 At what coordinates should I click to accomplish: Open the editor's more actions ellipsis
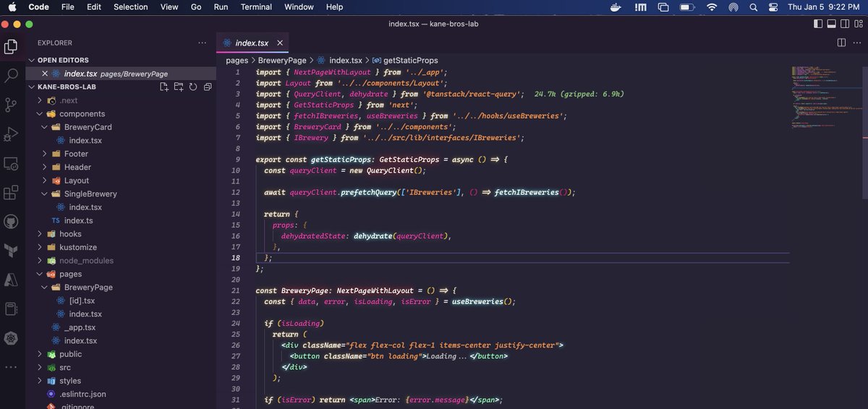tap(856, 43)
